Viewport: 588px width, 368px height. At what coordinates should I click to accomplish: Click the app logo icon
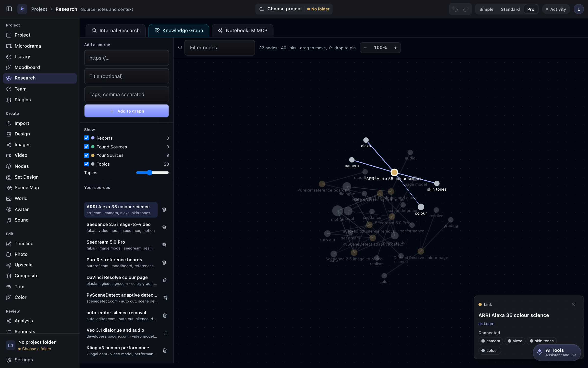(x=22, y=9)
